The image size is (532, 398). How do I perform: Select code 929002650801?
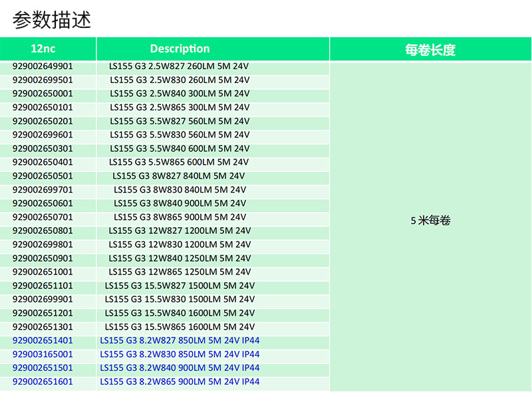pos(43,231)
